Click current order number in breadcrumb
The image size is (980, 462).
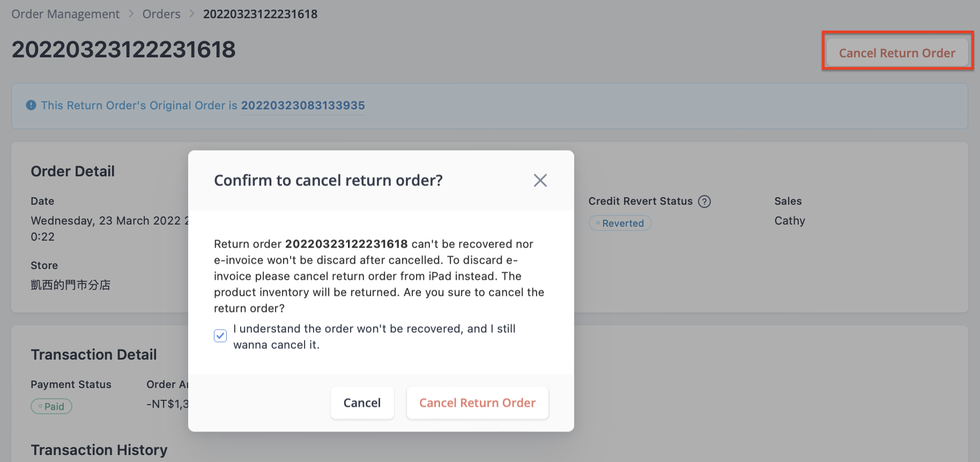click(x=260, y=14)
